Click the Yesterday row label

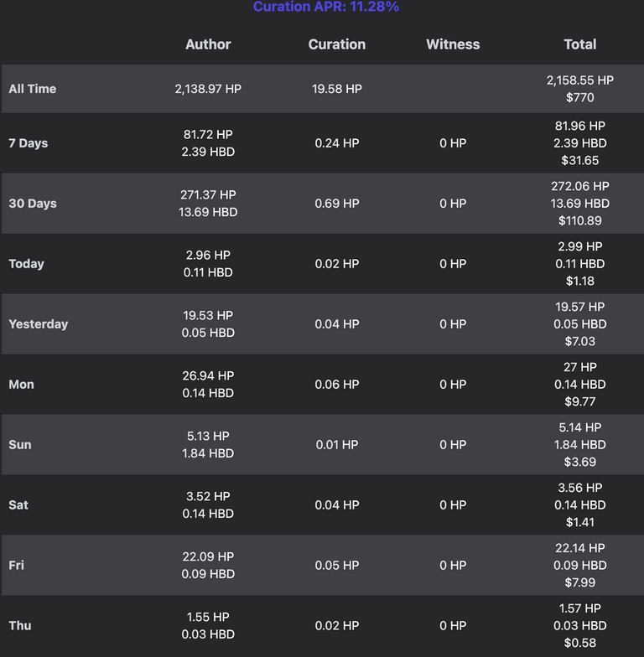[x=39, y=324]
